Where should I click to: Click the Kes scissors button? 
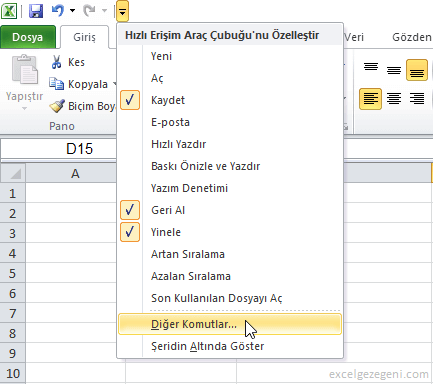pyautogui.click(x=67, y=62)
